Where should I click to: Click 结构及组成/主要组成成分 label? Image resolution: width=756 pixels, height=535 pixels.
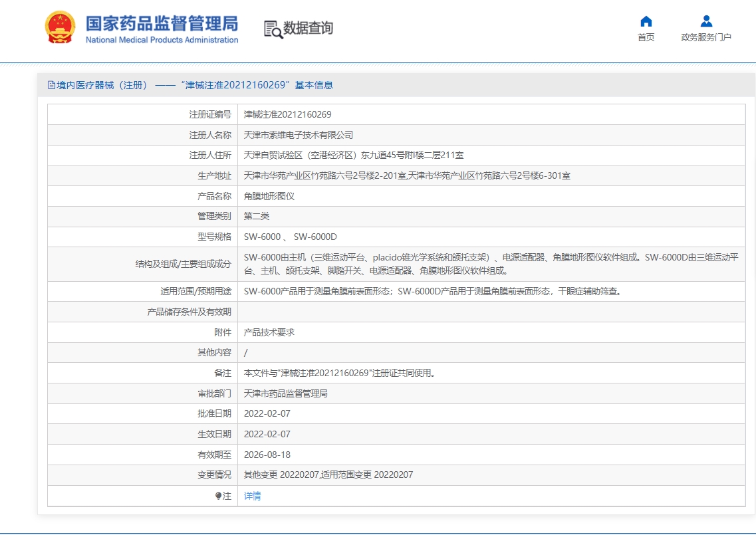pyautogui.click(x=184, y=264)
